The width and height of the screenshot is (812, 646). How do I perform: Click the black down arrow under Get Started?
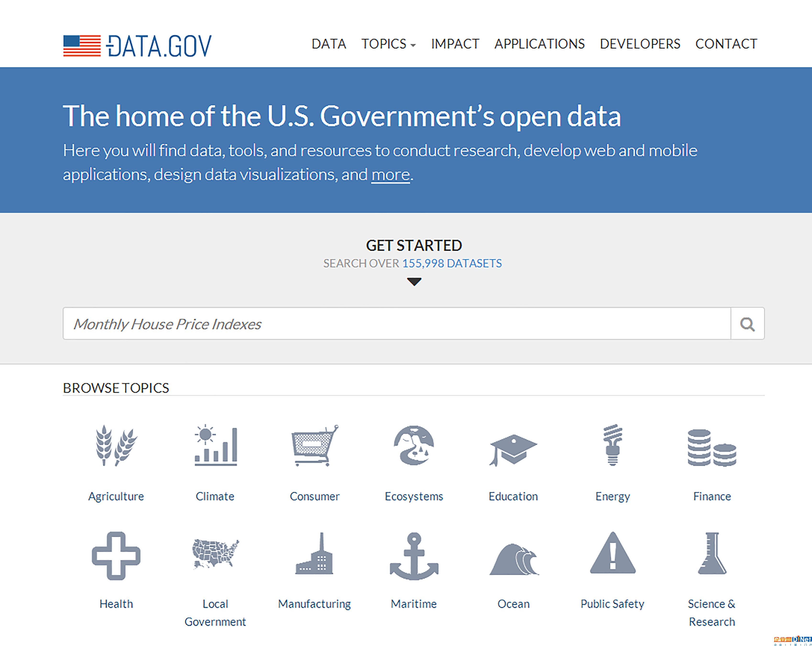click(x=414, y=282)
